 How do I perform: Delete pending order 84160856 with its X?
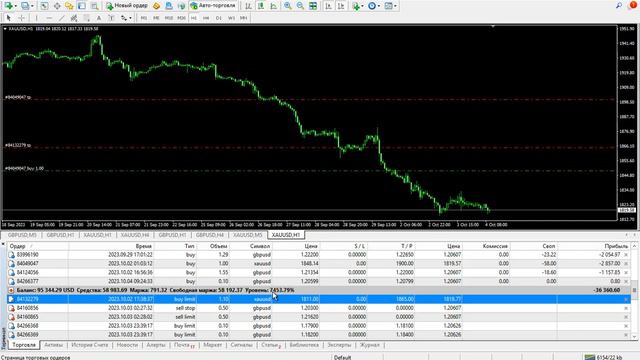pos(626,308)
